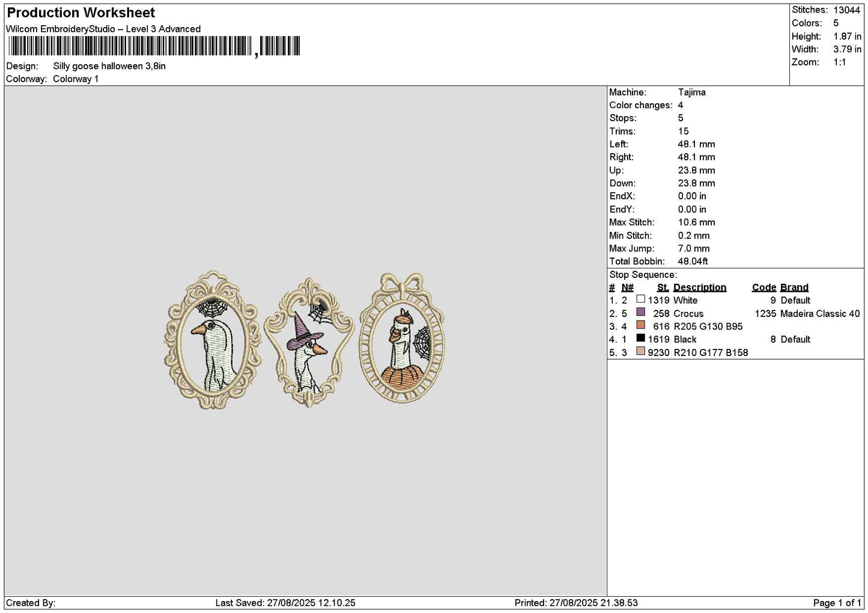Click the Down value '23.8 mm'

[x=696, y=183]
